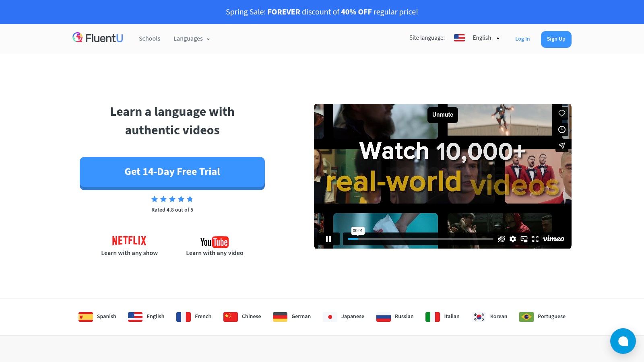The width and height of the screenshot is (644, 362).
Task: Click the muted volume icon
Action: click(502, 239)
